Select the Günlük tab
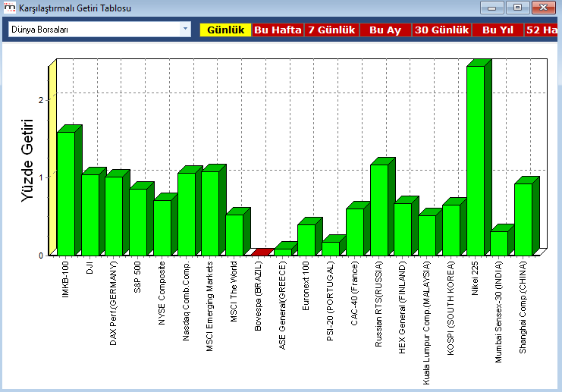The image size is (562, 392). point(225,30)
